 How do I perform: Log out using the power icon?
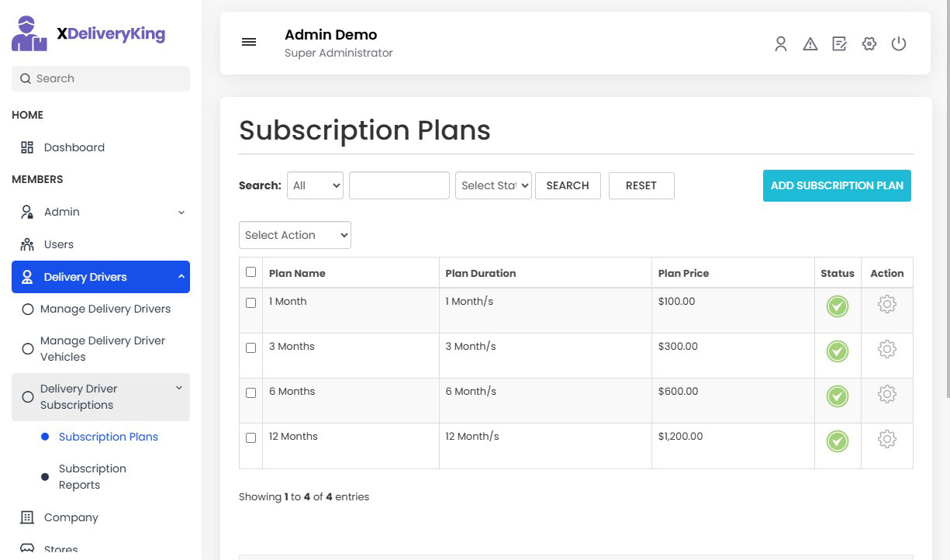898,44
